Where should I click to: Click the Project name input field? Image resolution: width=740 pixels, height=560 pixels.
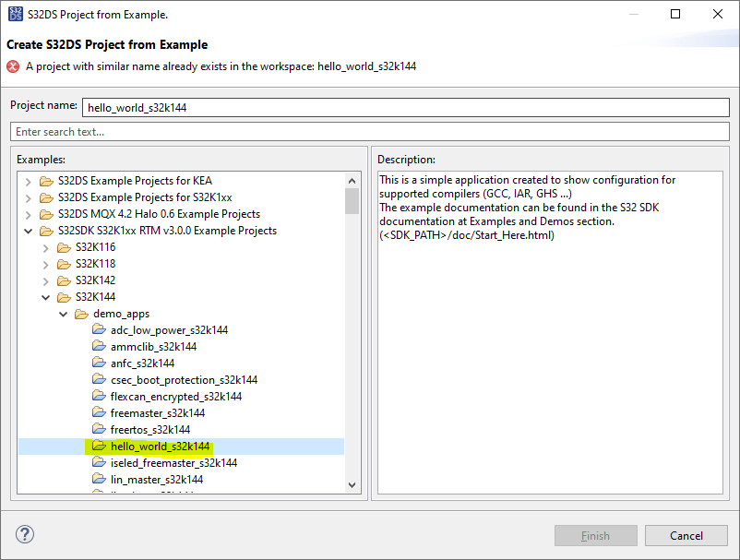(406, 108)
